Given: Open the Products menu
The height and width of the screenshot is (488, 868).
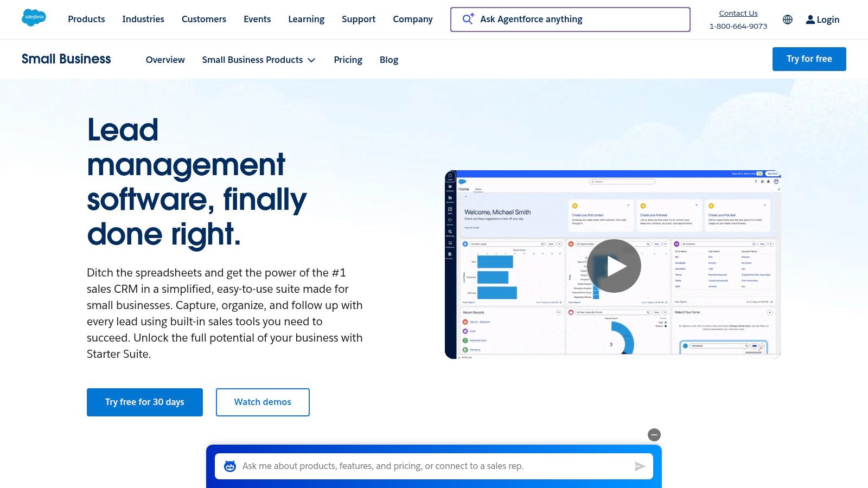Looking at the screenshot, I should (x=86, y=19).
